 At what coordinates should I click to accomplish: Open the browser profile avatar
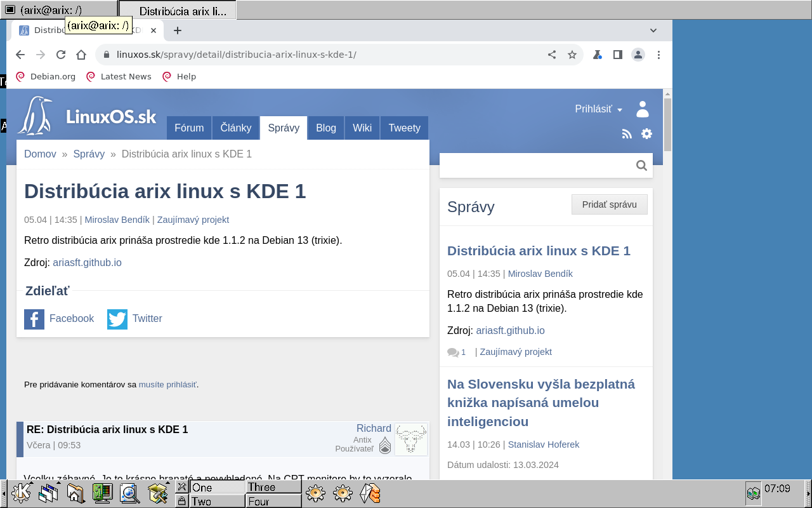(638, 55)
